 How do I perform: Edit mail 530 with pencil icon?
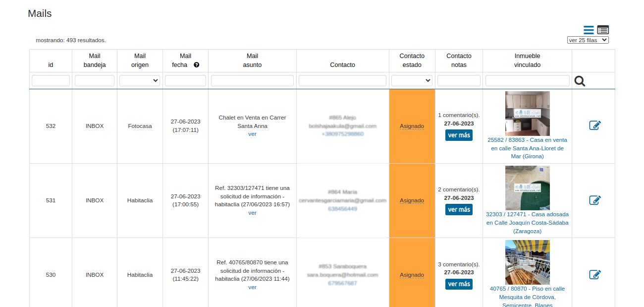click(594, 274)
